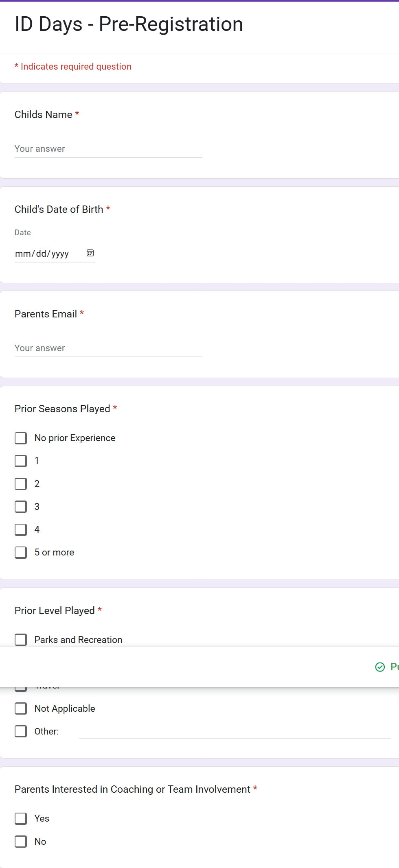The height and width of the screenshot is (868, 399).
Task: Focus the Childs Name answer field
Action: point(108,149)
